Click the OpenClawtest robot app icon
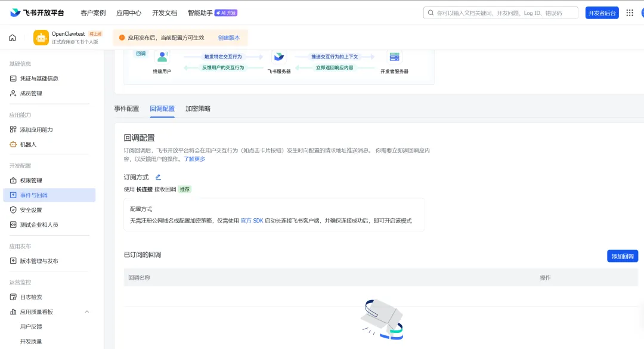The width and height of the screenshot is (644, 349). (x=41, y=38)
